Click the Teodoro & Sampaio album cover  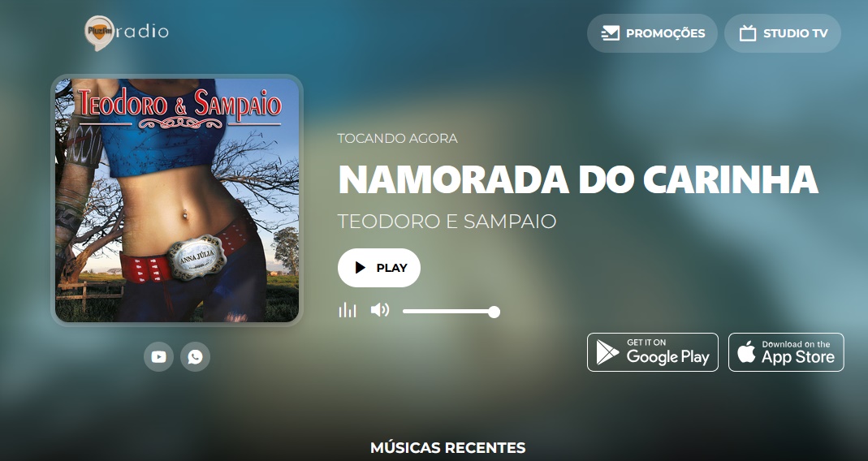click(177, 200)
